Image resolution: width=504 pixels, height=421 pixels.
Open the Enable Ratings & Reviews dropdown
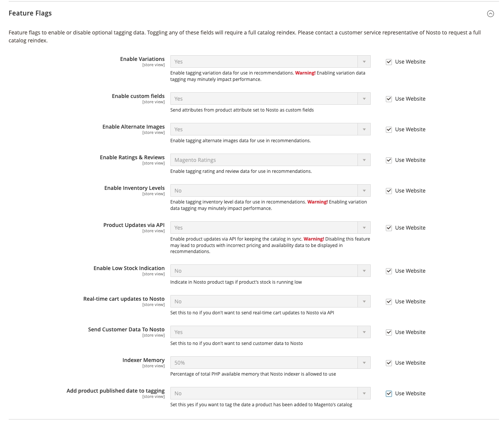tap(270, 160)
